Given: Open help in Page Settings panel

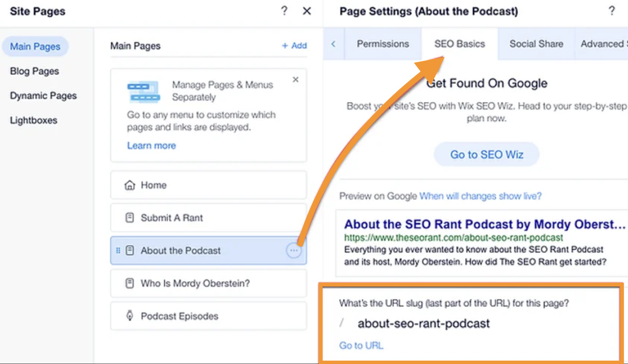Looking at the screenshot, I should [612, 11].
